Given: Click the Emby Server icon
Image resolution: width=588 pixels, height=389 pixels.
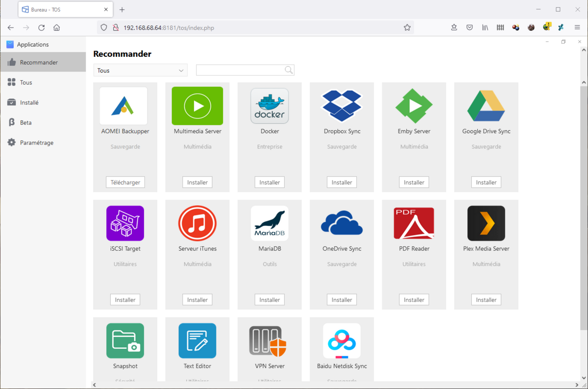Looking at the screenshot, I should [414, 106].
